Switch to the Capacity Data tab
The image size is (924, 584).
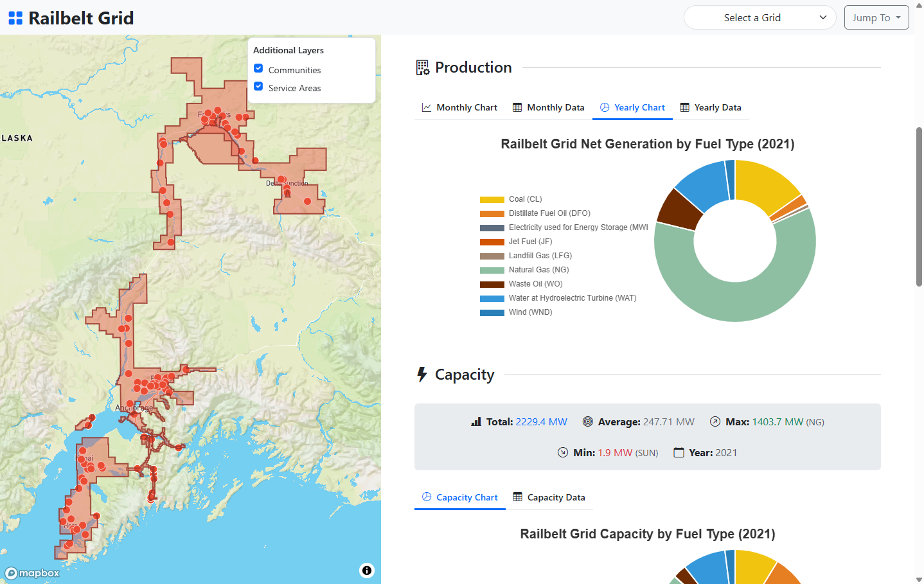[549, 497]
